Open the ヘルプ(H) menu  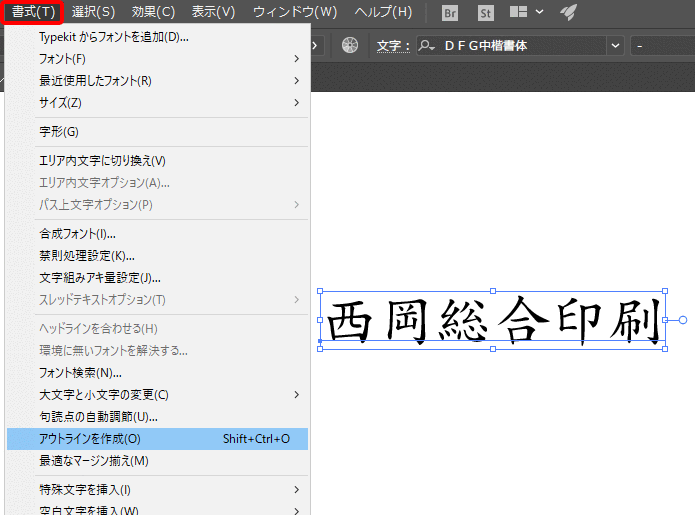click(383, 12)
